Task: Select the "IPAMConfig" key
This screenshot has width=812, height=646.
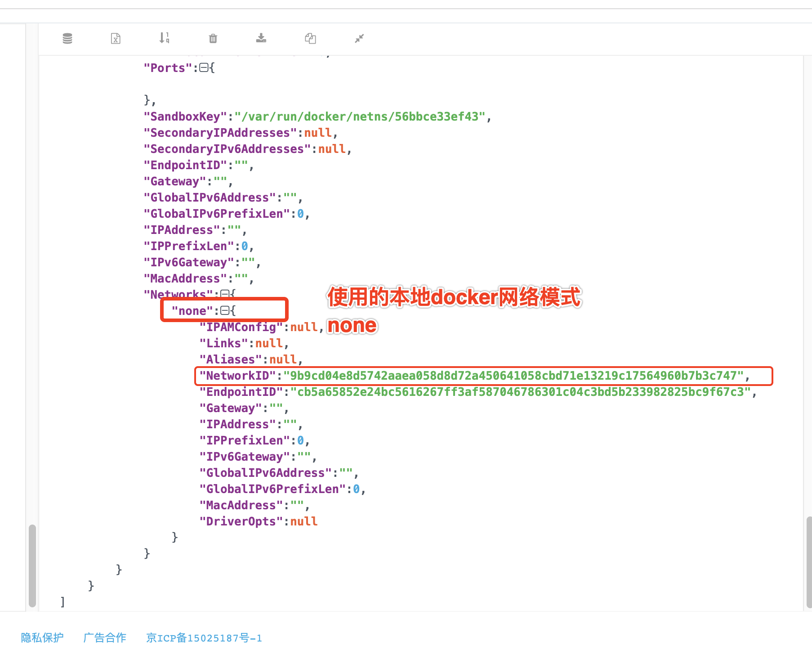Action: [x=241, y=327]
